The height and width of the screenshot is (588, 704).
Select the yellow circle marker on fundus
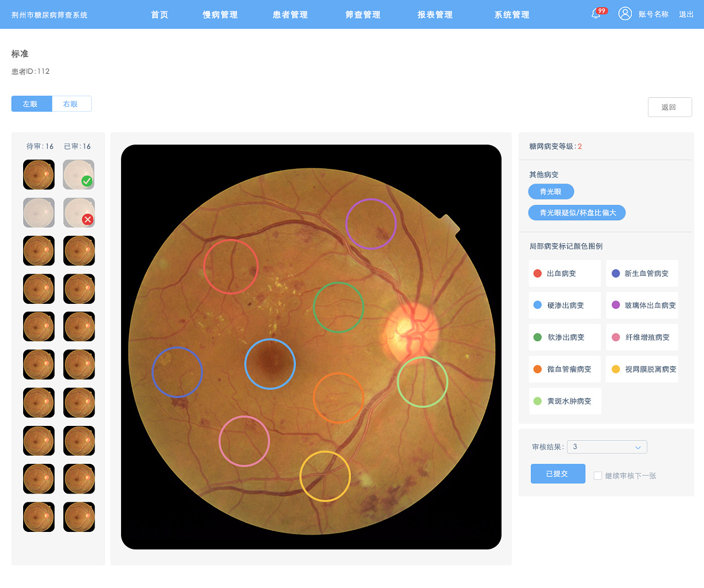(325, 476)
